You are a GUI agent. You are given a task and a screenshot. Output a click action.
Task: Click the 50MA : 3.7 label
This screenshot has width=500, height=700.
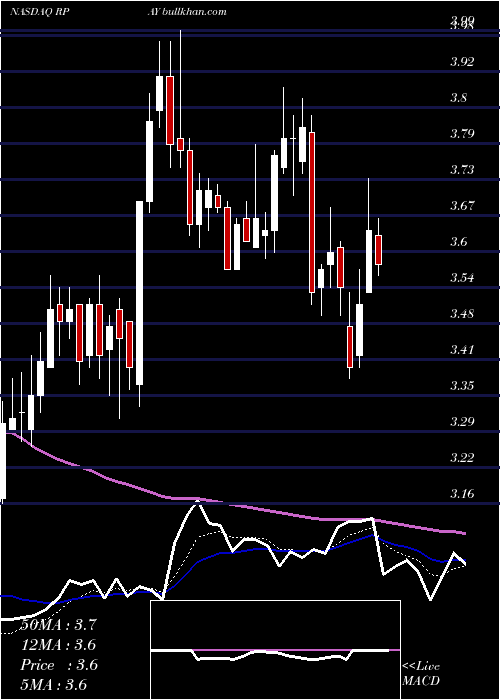58,625
